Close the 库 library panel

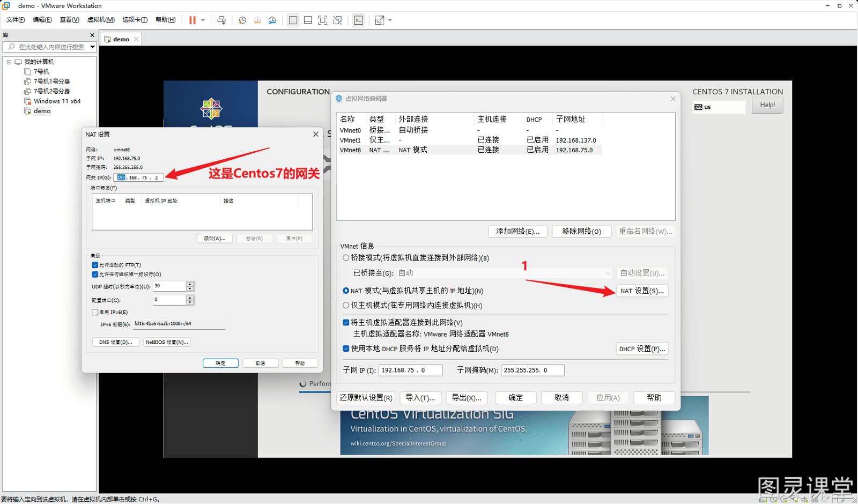coord(92,35)
